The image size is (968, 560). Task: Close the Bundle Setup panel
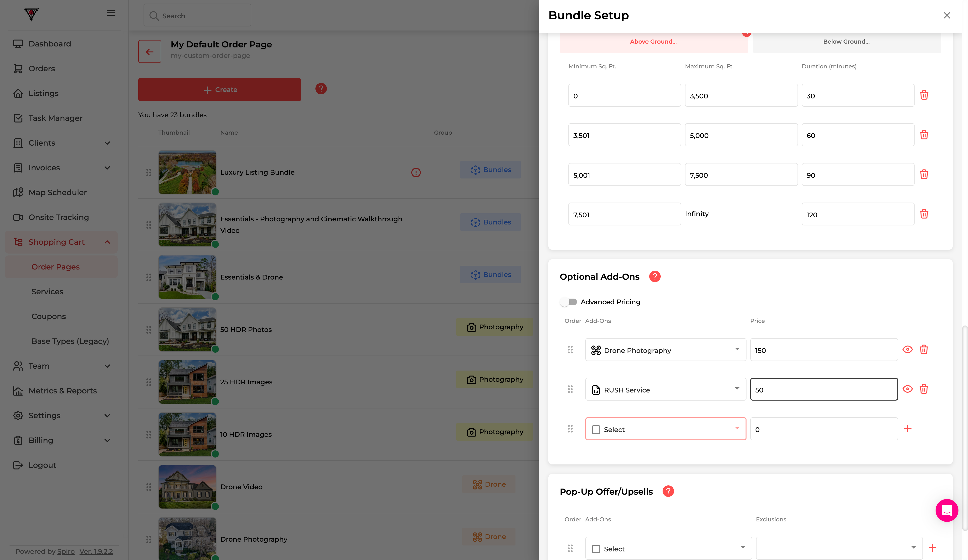[x=947, y=15]
